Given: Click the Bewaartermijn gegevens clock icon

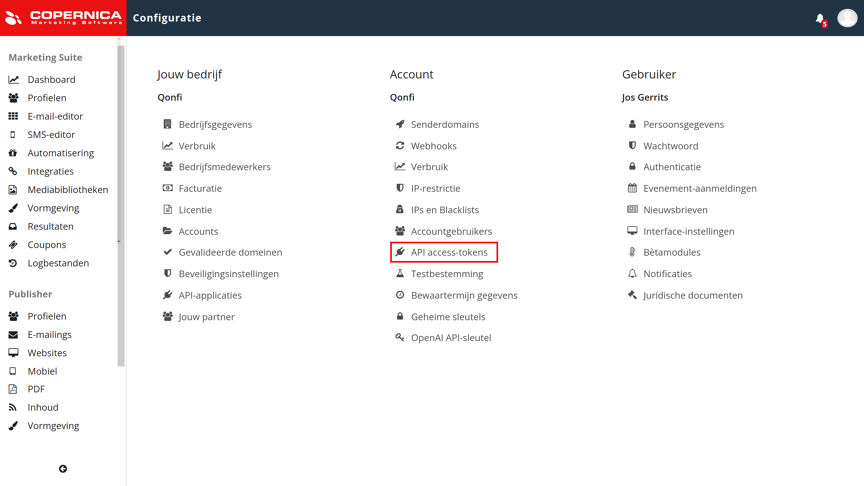Looking at the screenshot, I should (400, 295).
